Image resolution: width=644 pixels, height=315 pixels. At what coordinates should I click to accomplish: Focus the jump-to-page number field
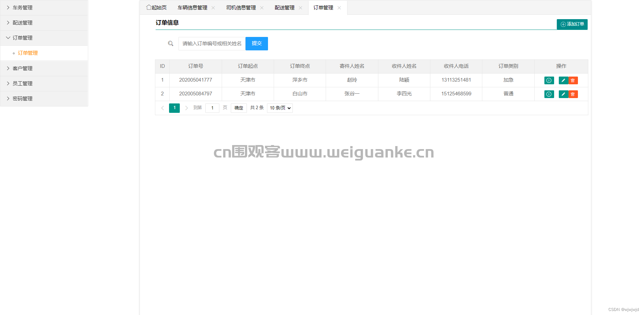point(212,108)
